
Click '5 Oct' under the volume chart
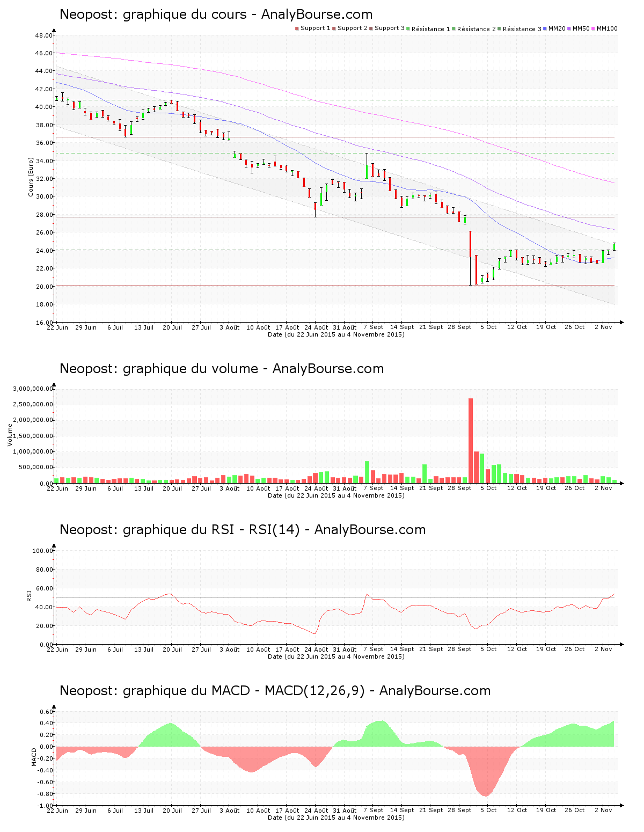pos(488,488)
